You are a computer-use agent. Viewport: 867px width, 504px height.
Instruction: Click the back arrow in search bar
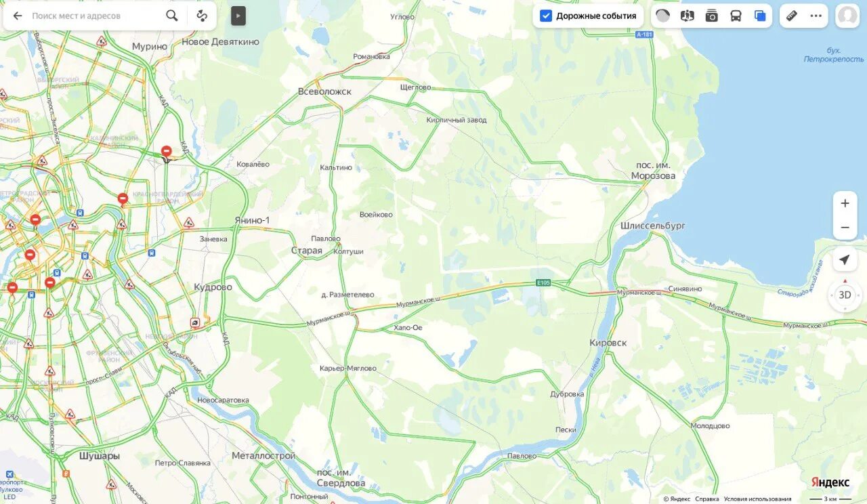click(18, 16)
